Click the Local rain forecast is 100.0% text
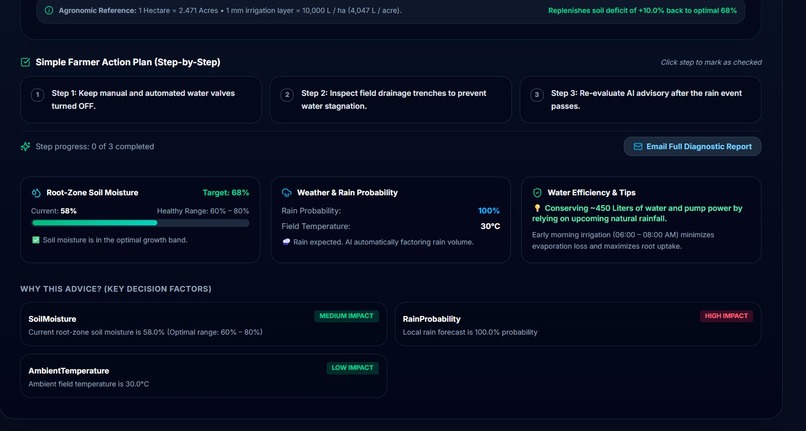 pos(470,332)
